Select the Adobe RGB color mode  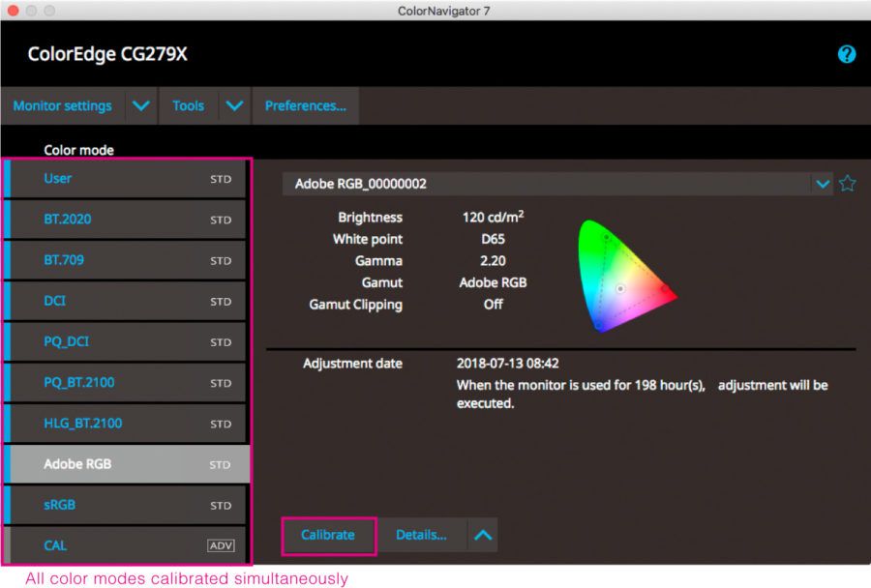point(127,464)
